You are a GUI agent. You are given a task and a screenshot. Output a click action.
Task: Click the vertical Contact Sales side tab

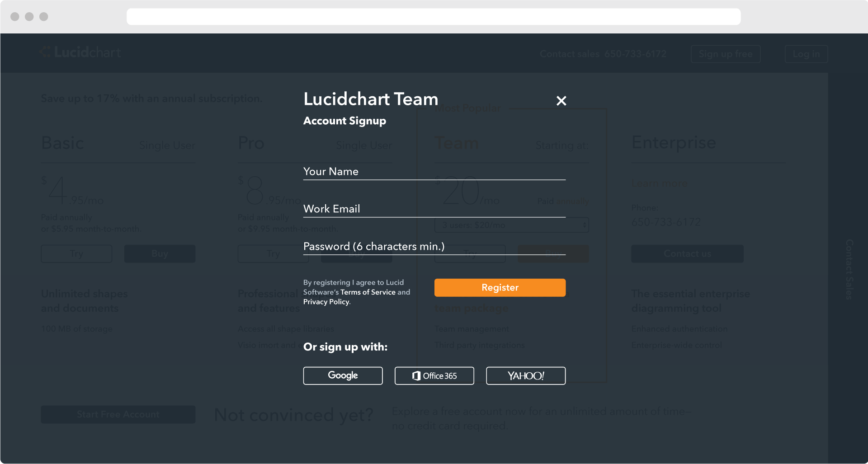tap(849, 269)
